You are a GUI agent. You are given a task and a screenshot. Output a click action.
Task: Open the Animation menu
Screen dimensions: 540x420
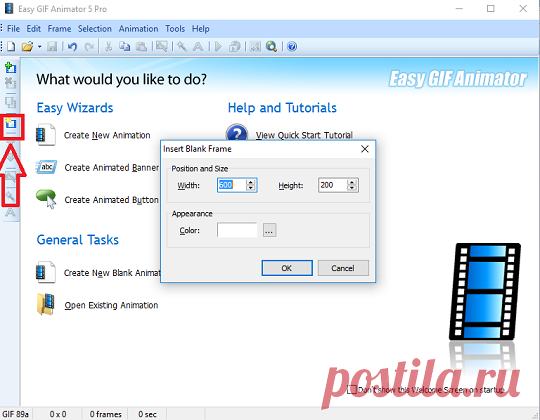pyautogui.click(x=138, y=29)
